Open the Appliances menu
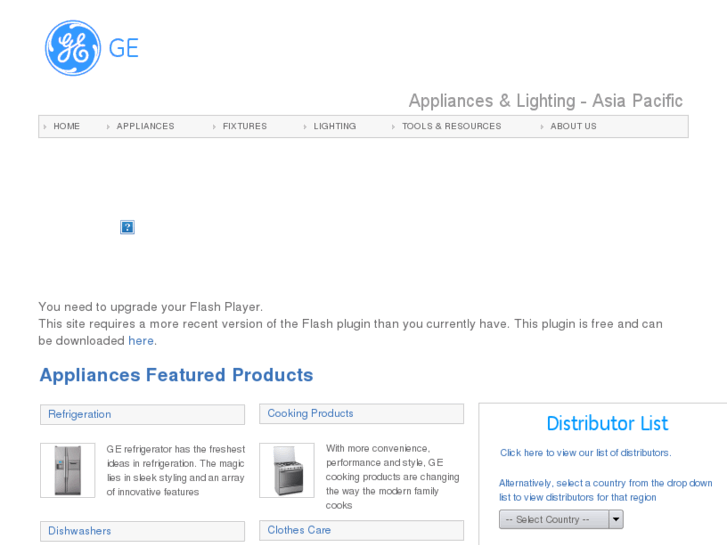 point(145,126)
